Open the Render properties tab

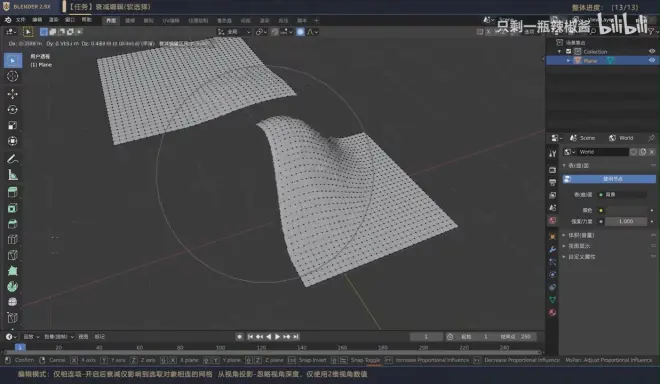tap(553, 169)
